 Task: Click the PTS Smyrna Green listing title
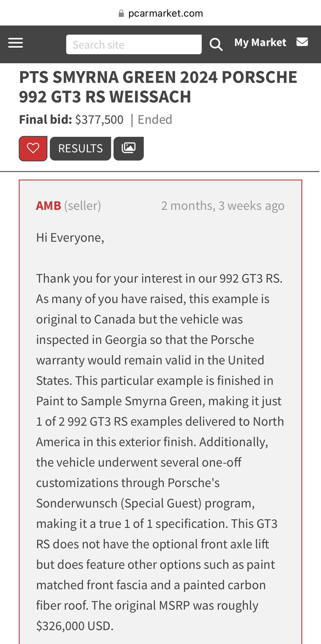point(158,87)
